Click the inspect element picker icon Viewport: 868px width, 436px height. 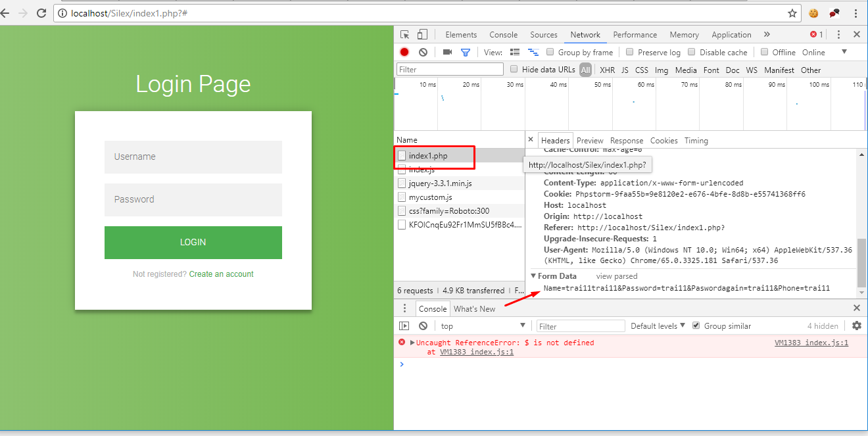pyautogui.click(x=405, y=35)
